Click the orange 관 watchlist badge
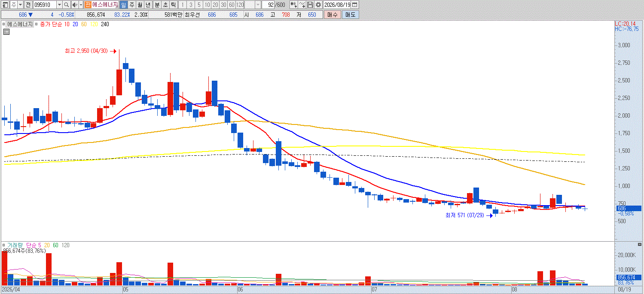 [x=88, y=5]
